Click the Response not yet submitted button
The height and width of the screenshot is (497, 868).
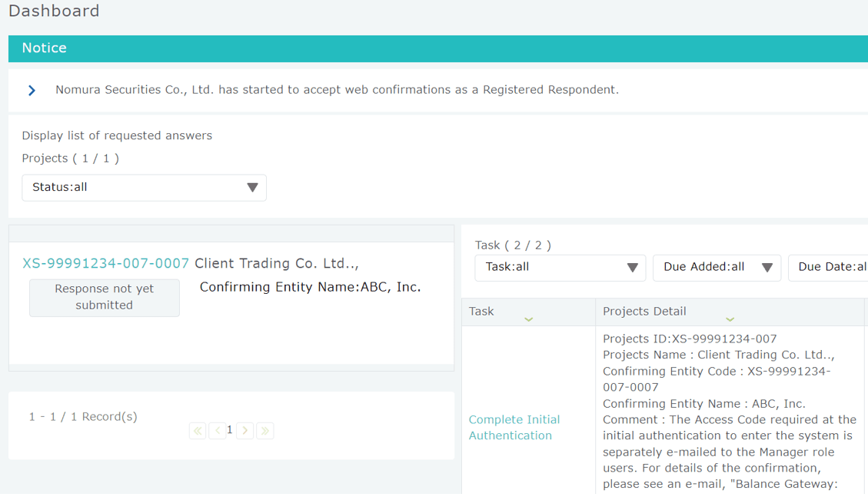(105, 297)
